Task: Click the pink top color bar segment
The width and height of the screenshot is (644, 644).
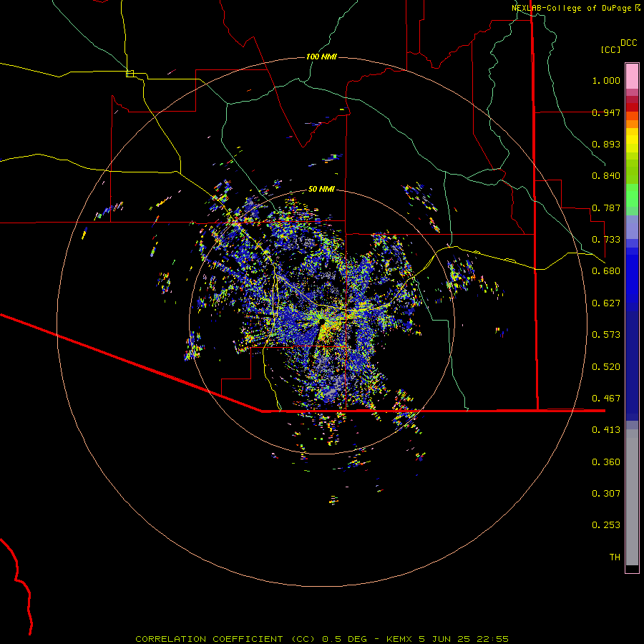Action: click(632, 76)
